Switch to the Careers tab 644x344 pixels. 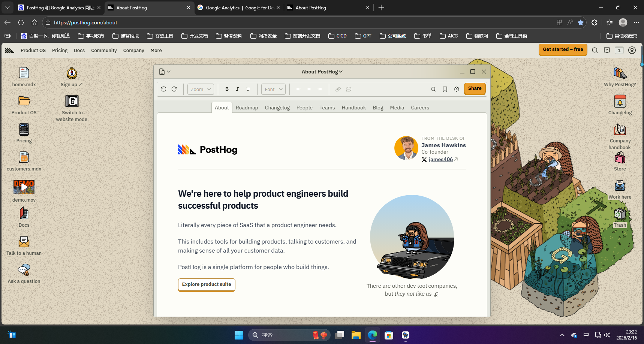tap(420, 108)
